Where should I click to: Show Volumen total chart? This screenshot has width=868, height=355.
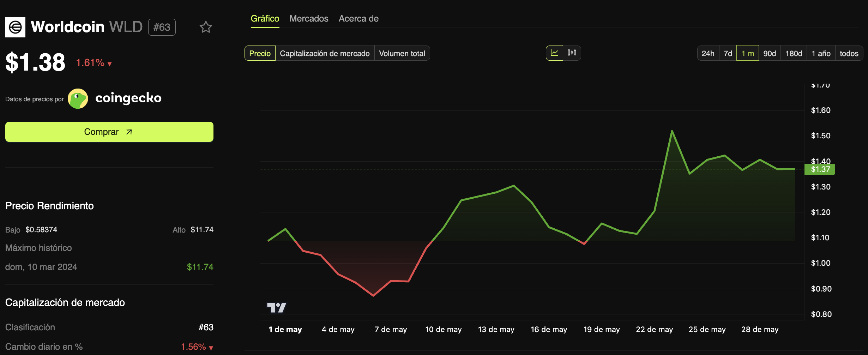402,53
